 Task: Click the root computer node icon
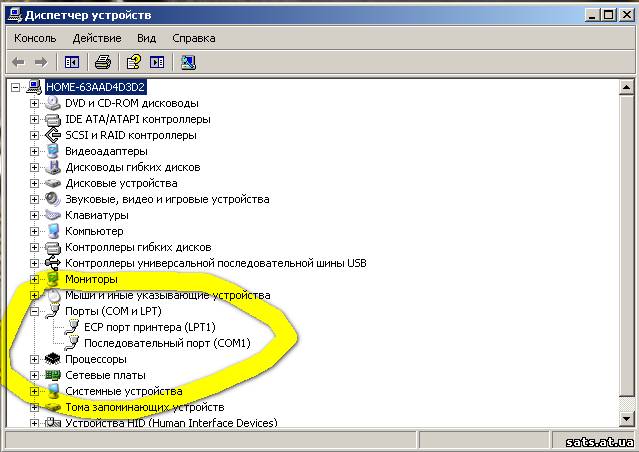(34, 87)
